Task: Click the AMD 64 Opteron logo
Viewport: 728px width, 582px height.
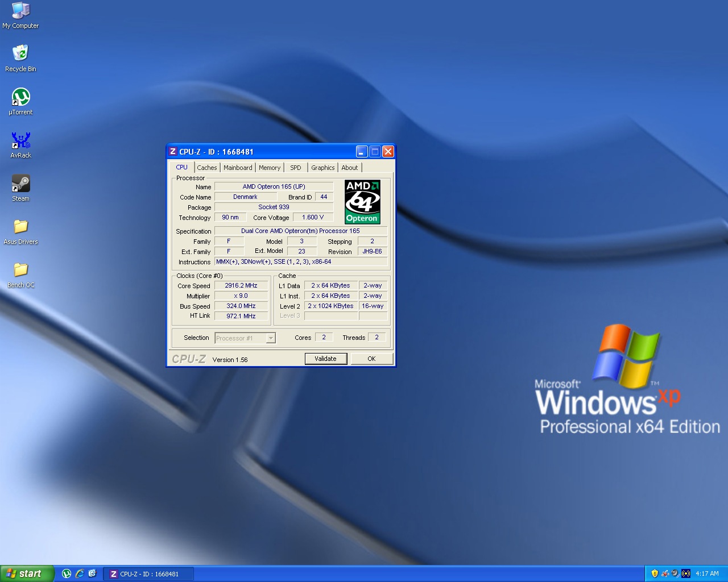Action: [362, 202]
